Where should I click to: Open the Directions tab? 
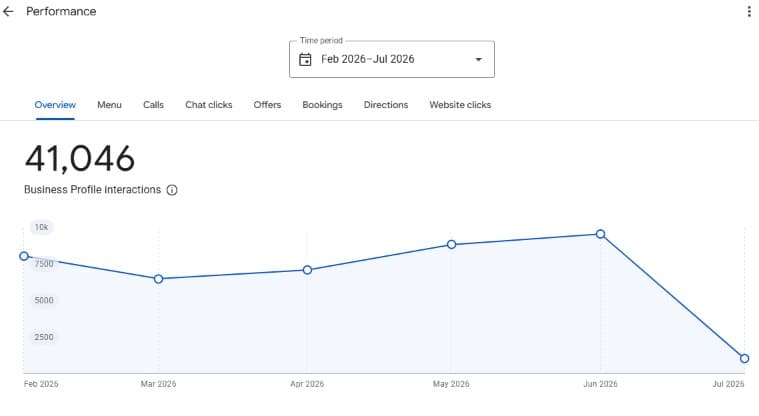pyautogui.click(x=386, y=105)
